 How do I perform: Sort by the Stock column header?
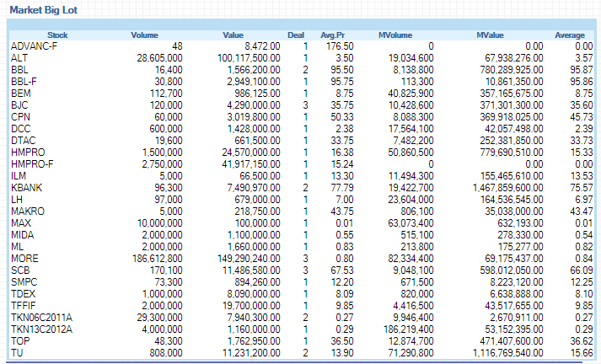(57, 35)
